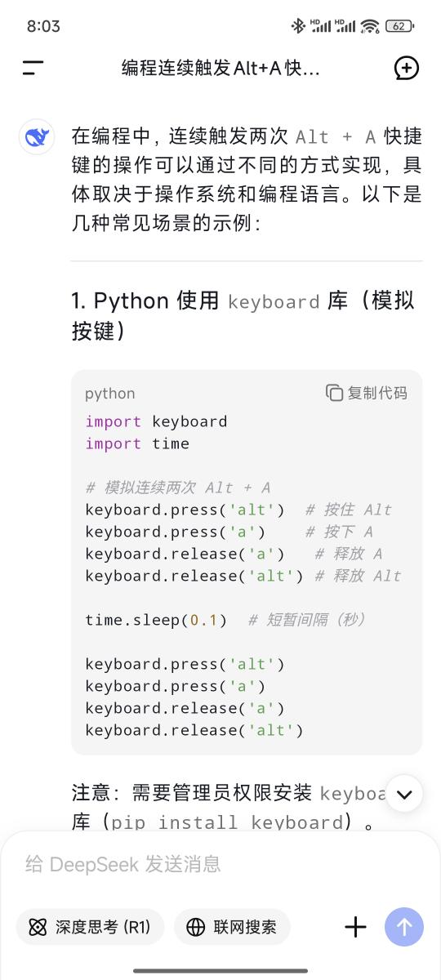
Task: Open the sidebar hamburger menu
Action: (33, 68)
